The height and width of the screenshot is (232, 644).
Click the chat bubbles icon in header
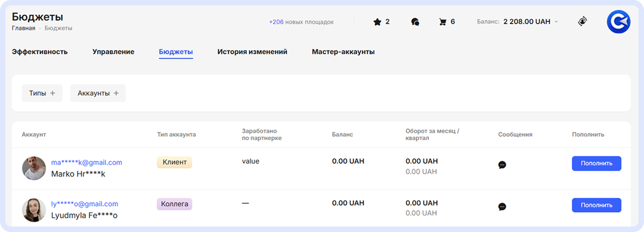415,22
